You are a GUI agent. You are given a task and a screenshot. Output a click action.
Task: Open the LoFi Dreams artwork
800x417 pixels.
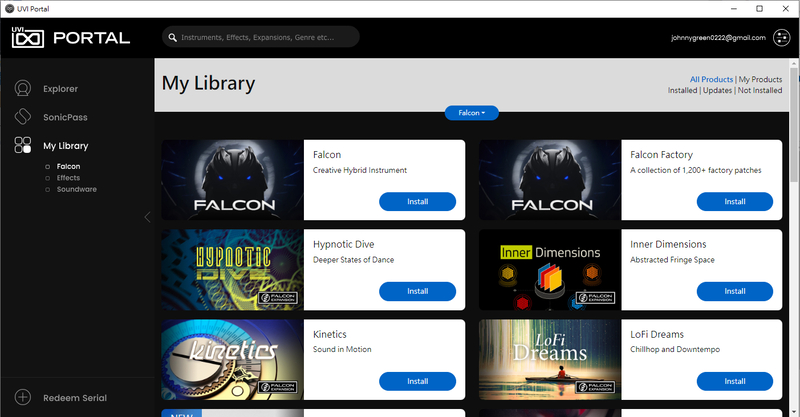pos(550,359)
